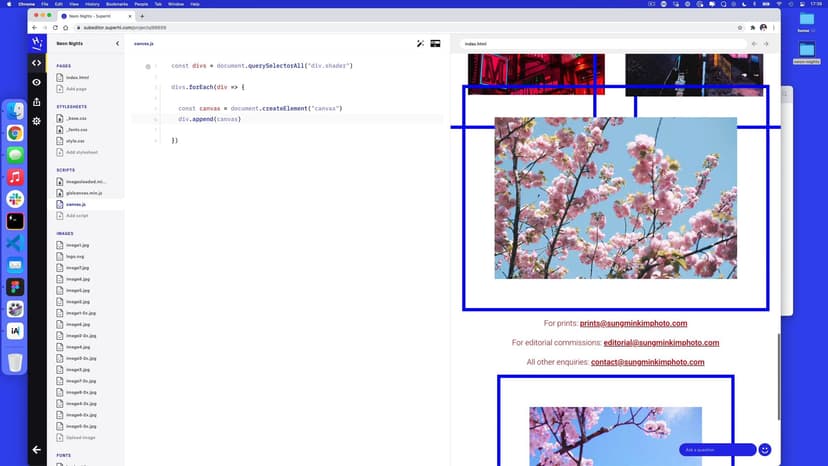This screenshot has width=828, height=466.
Task: Open index.html in the Pages list
Action: coord(77,77)
